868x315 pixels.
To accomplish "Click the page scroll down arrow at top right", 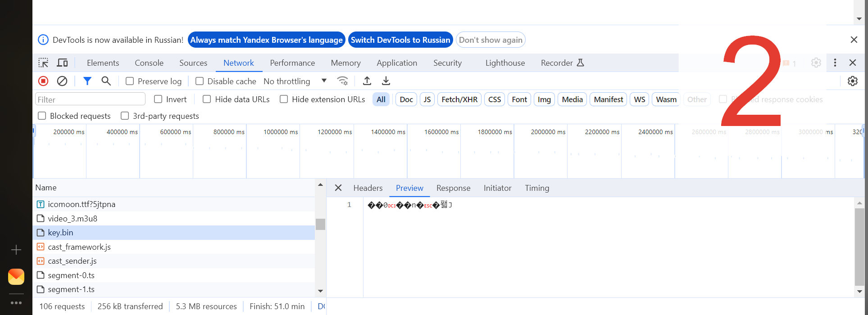I will [859, 19].
